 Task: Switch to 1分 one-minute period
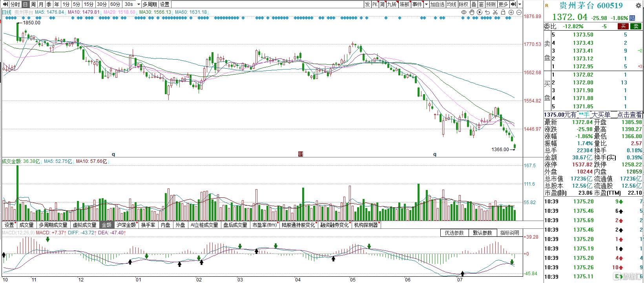click(x=66, y=4)
